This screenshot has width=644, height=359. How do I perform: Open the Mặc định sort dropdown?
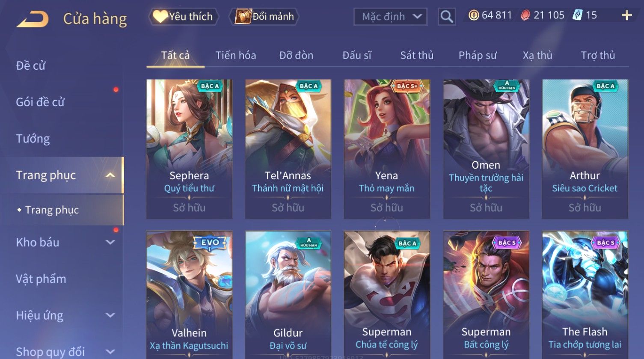pyautogui.click(x=390, y=17)
